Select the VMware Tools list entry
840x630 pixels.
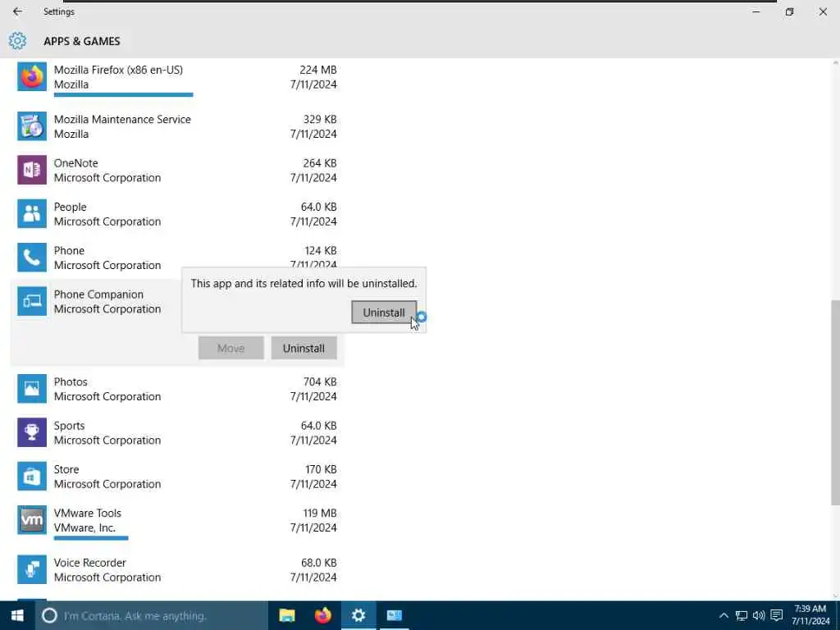coord(177,523)
